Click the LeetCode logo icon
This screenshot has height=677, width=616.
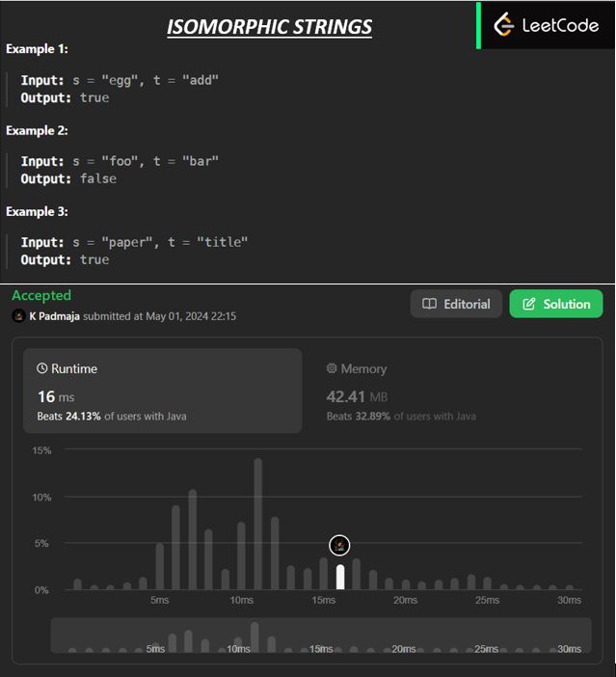(x=504, y=25)
